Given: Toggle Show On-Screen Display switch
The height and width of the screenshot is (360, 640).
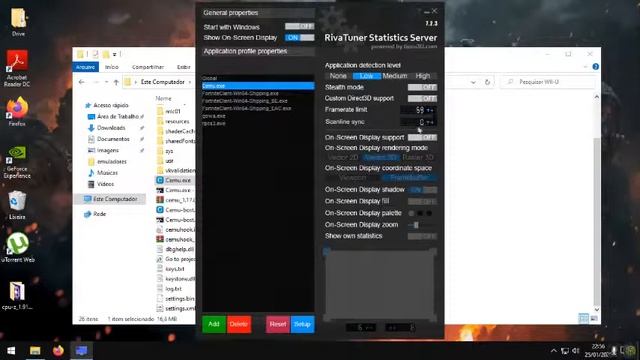Looking at the screenshot, I should tap(300, 38).
